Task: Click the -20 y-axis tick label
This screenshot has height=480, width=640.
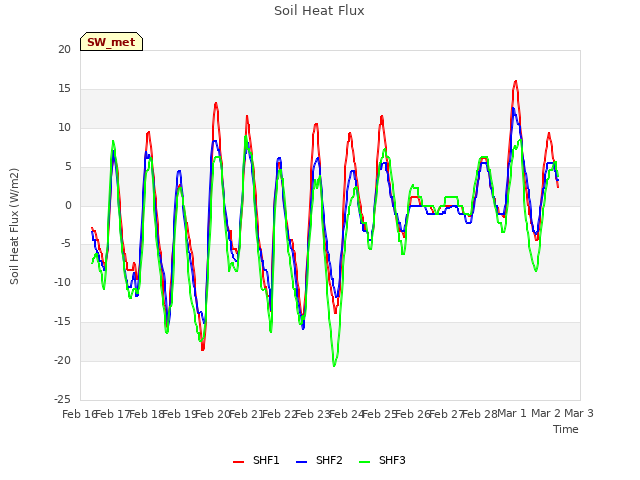Action: [63, 360]
